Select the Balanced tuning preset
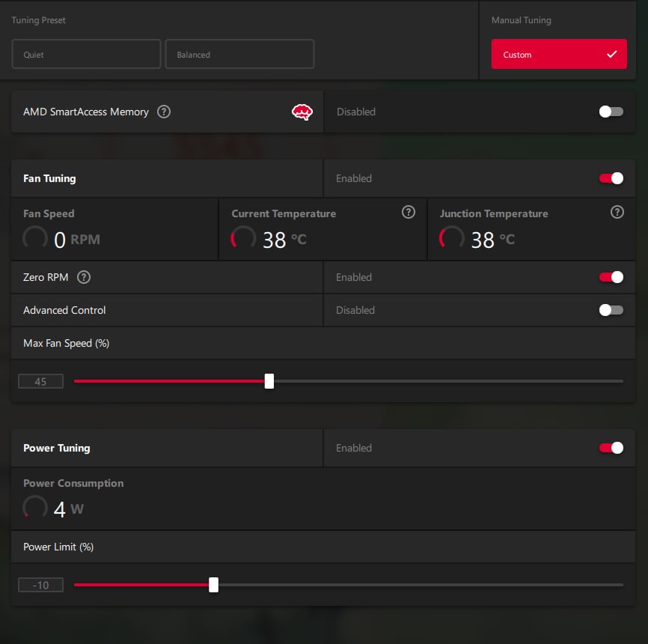648x644 pixels. [x=239, y=54]
